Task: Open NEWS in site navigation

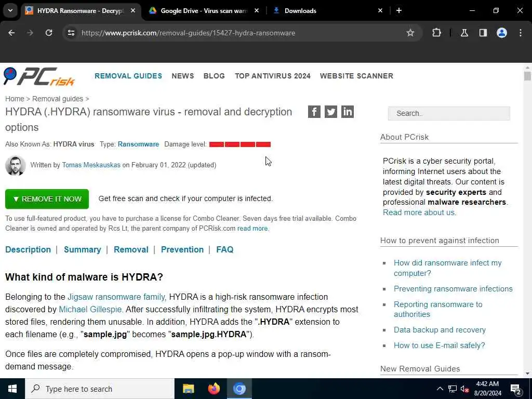Action: 183,76
